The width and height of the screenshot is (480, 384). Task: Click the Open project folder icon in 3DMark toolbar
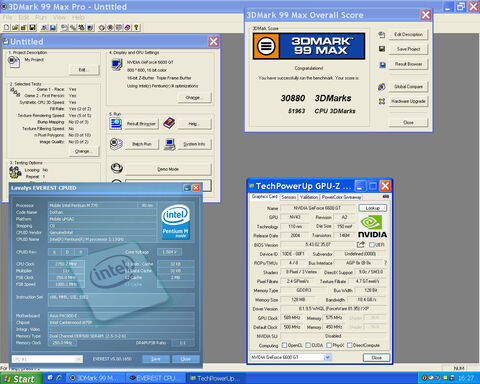point(15,27)
